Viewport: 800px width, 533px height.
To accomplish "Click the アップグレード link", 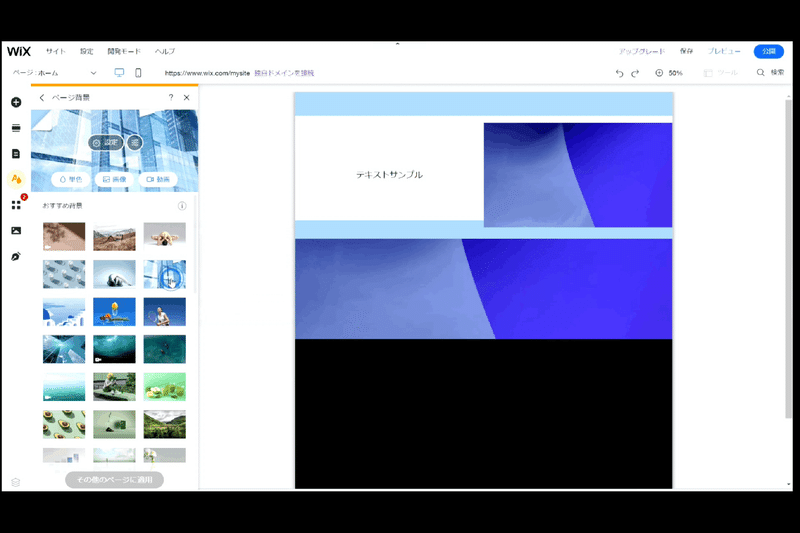I will click(642, 51).
